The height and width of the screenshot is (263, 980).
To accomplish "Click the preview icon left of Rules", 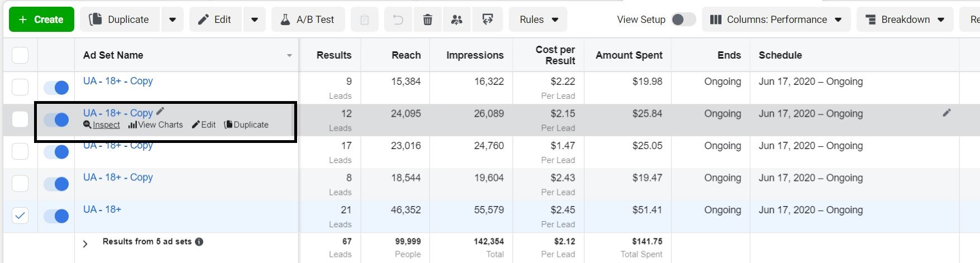I will pos(487,20).
